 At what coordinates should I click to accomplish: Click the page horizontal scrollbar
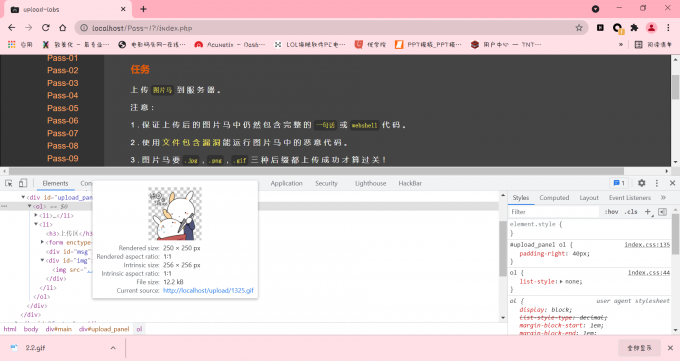pyautogui.click(x=317, y=171)
